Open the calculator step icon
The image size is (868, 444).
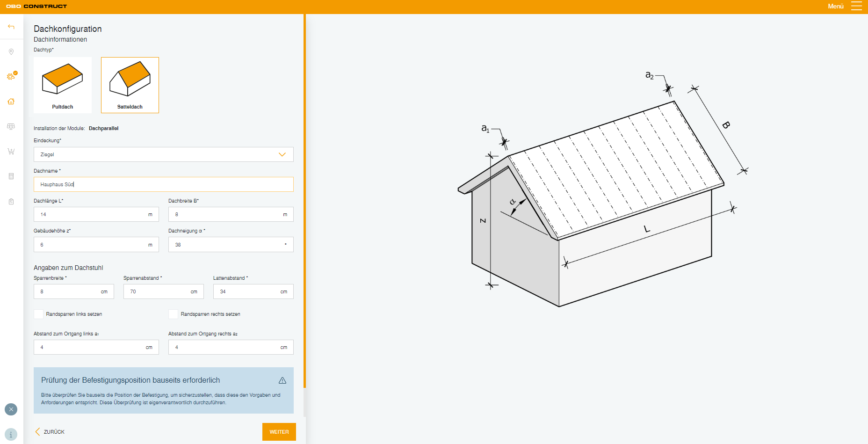[x=11, y=176]
